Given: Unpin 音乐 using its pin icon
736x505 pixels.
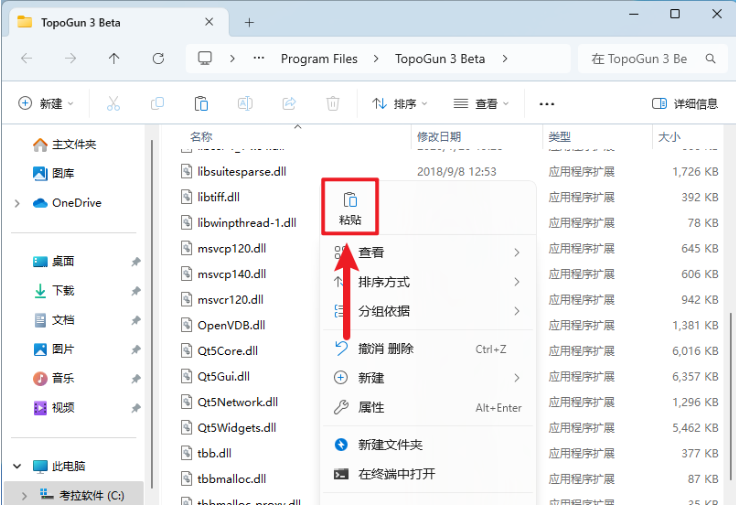Looking at the screenshot, I should [x=136, y=378].
